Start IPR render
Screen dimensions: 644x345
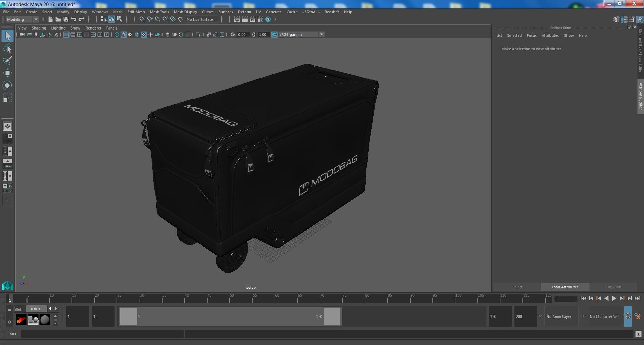tap(252, 19)
